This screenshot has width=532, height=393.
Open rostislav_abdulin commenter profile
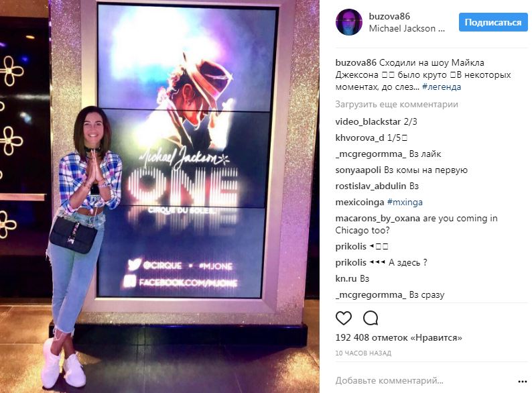371,186
